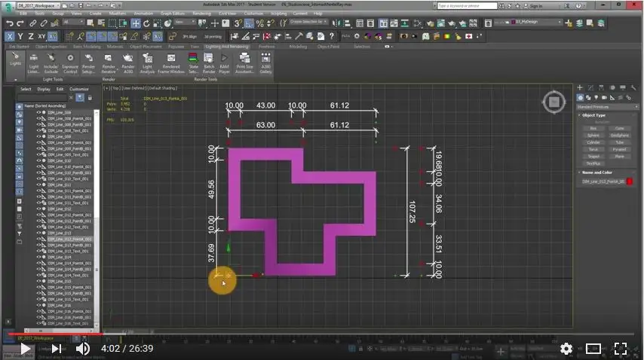Open Batch Render in Render Tools
The height and width of the screenshot is (360, 644).
pos(209,63)
